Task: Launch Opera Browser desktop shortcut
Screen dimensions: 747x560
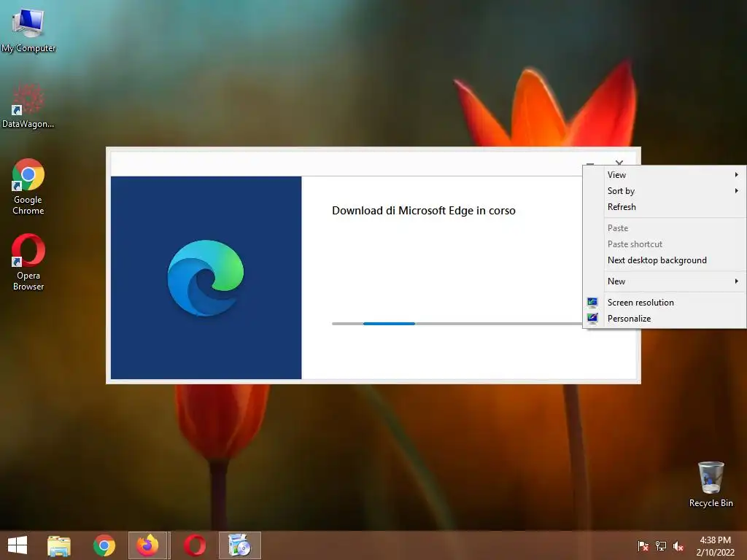Action: click(28, 262)
